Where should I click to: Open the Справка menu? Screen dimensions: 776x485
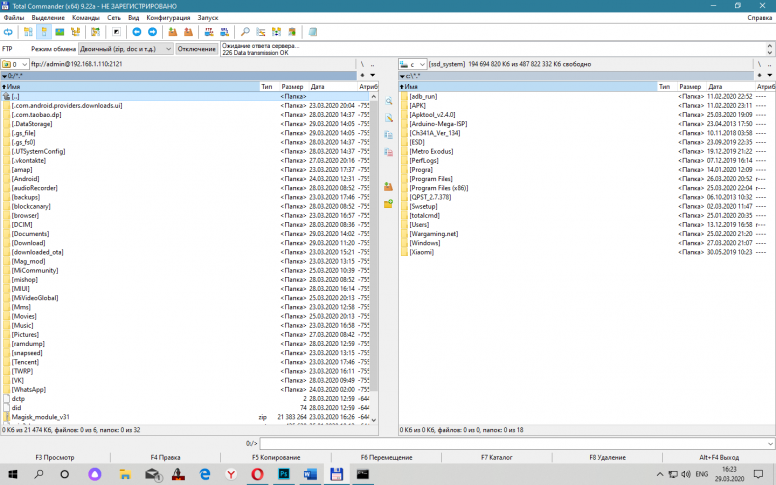(759, 18)
